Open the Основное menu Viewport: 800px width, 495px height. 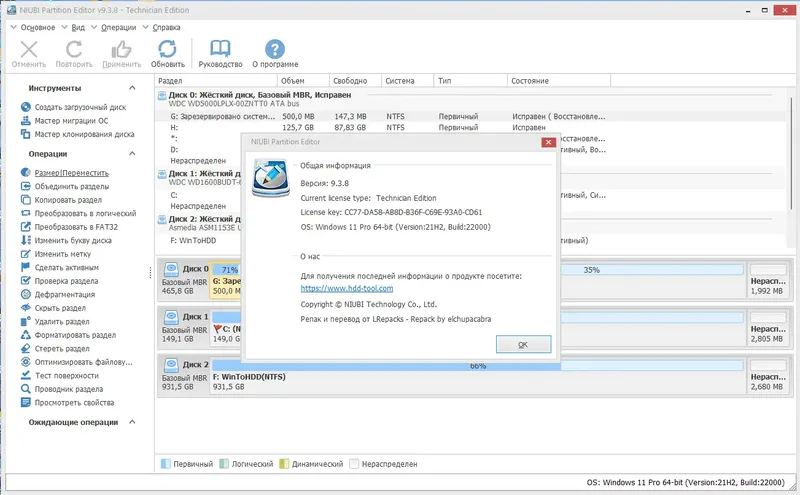33,28
